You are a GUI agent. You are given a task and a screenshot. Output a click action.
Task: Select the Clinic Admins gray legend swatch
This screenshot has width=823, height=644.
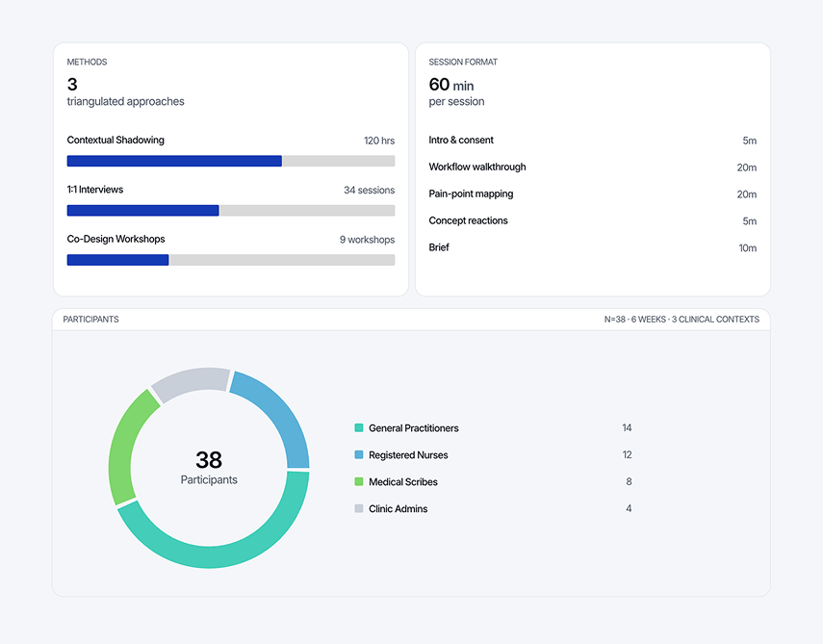point(359,508)
